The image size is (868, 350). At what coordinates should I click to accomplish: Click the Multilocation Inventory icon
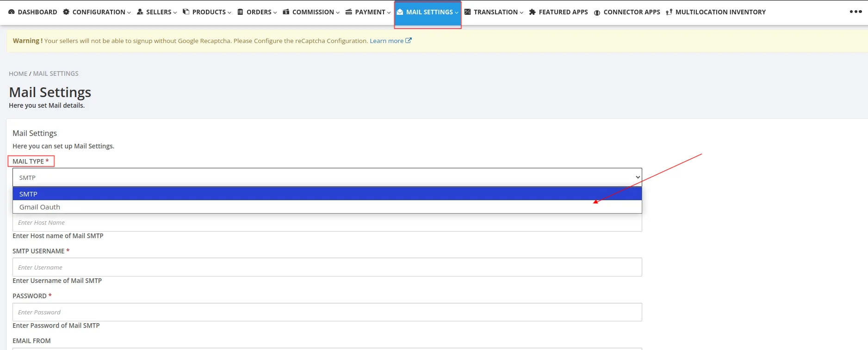click(x=669, y=12)
